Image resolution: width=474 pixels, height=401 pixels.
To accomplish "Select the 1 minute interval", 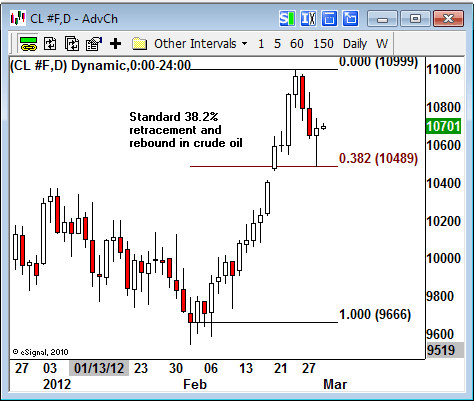I will (x=261, y=44).
